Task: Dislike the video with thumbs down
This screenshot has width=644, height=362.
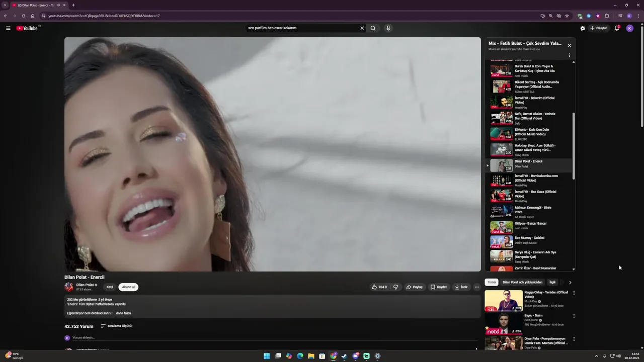Action: point(395,287)
